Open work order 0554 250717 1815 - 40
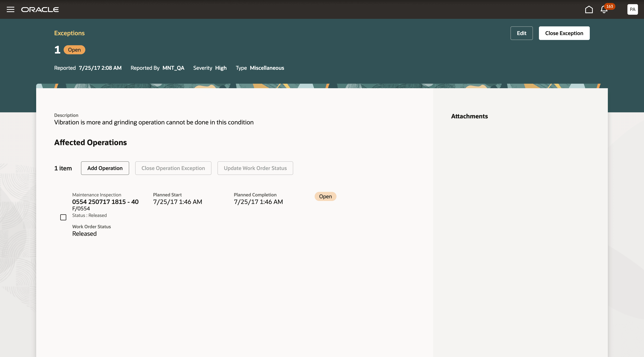 [105, 202]
